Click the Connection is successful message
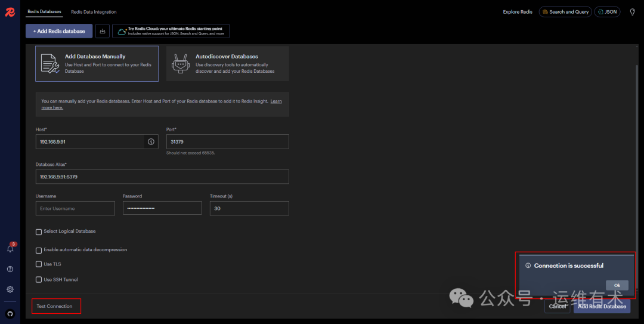 click(568, 266)
